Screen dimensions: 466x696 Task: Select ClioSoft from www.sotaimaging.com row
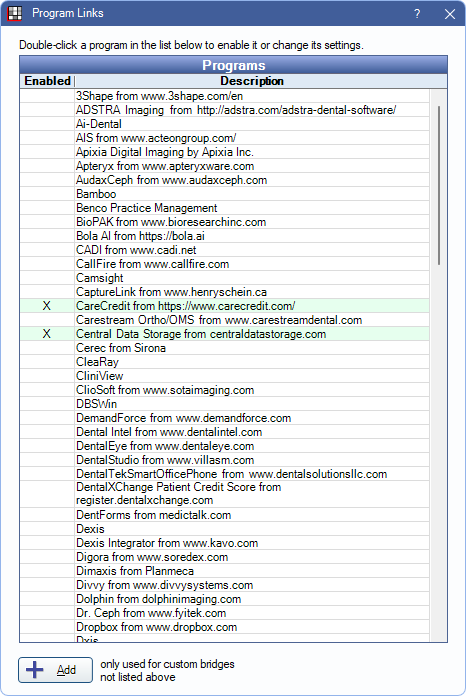[x=225, y=390]
